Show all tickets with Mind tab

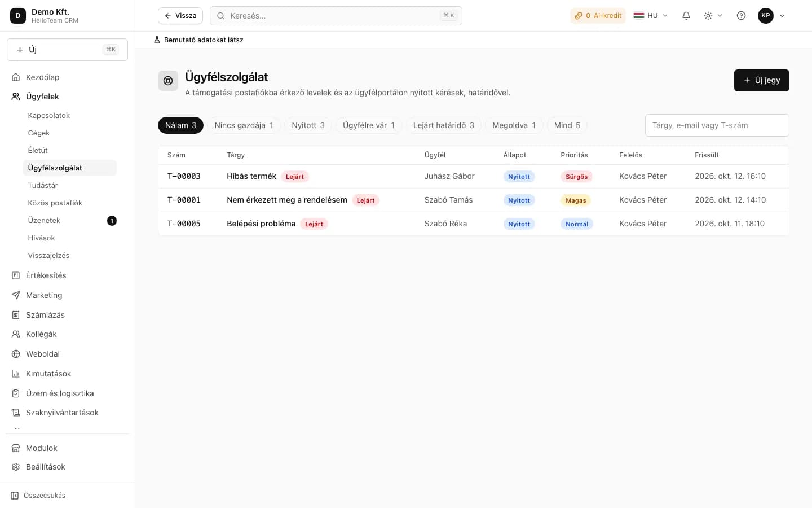[x=567, y=125]
